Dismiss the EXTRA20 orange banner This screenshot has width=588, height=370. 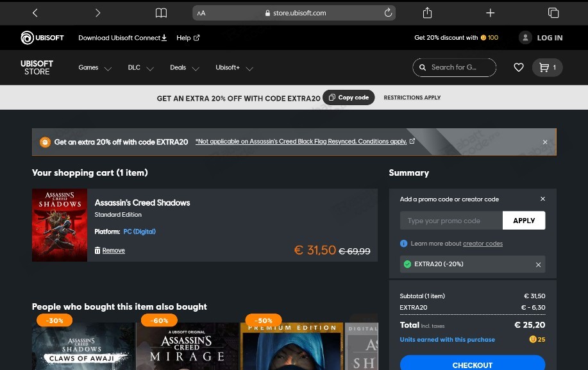[x=545, y=142]
